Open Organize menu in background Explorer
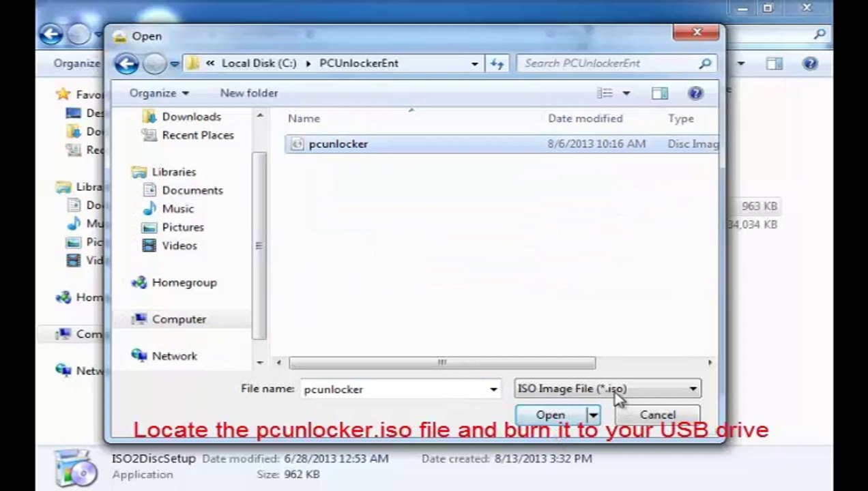Screen dimensions: 868x491 click(x=76, y=63)
